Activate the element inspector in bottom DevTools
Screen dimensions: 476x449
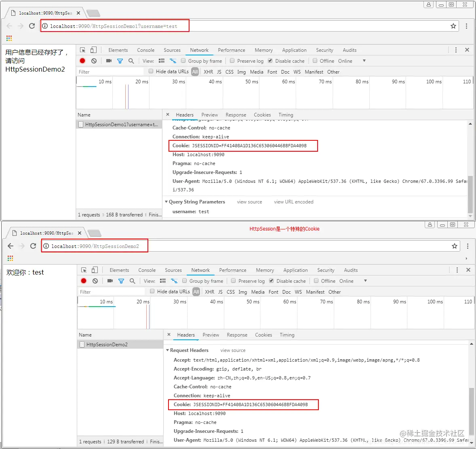[84, 270]
